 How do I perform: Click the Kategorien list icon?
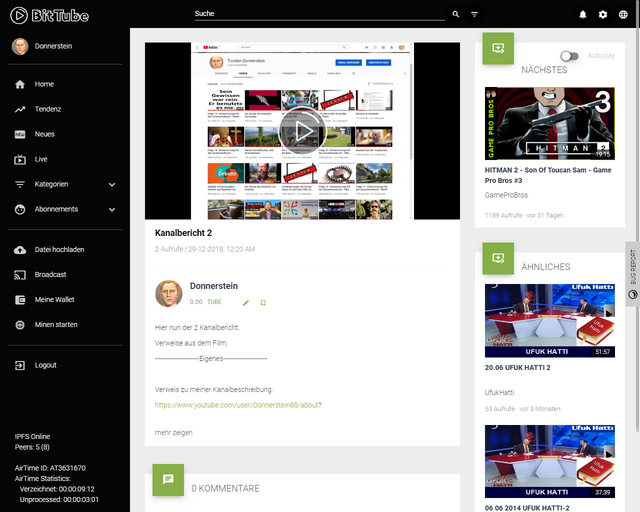20,185
